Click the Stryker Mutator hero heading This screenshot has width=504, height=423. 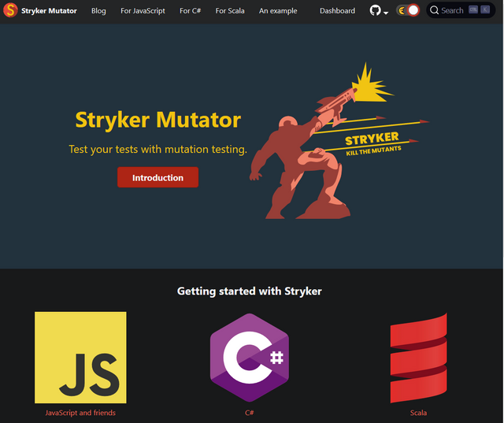pyautogui.click(x=157, y=120)
